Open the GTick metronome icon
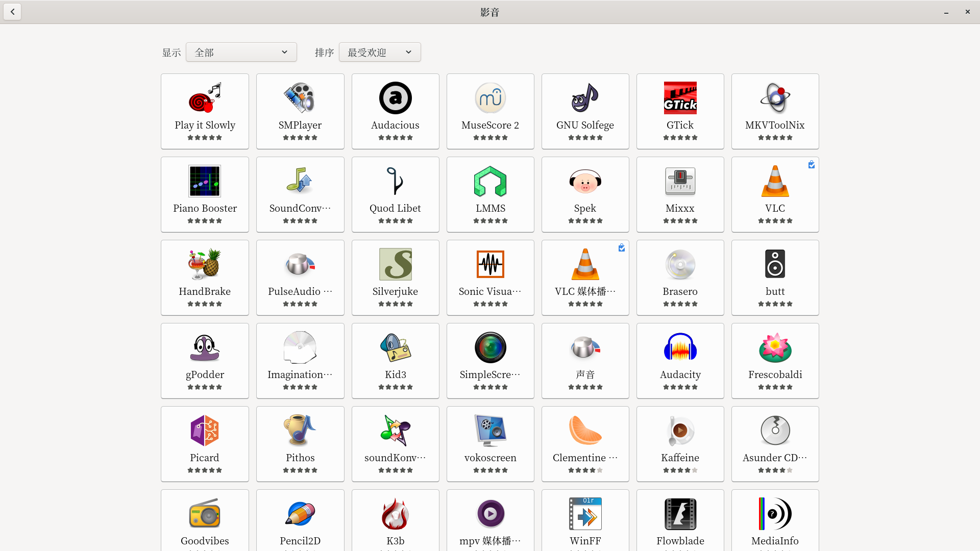980x551 pixels. coord(680,97)
